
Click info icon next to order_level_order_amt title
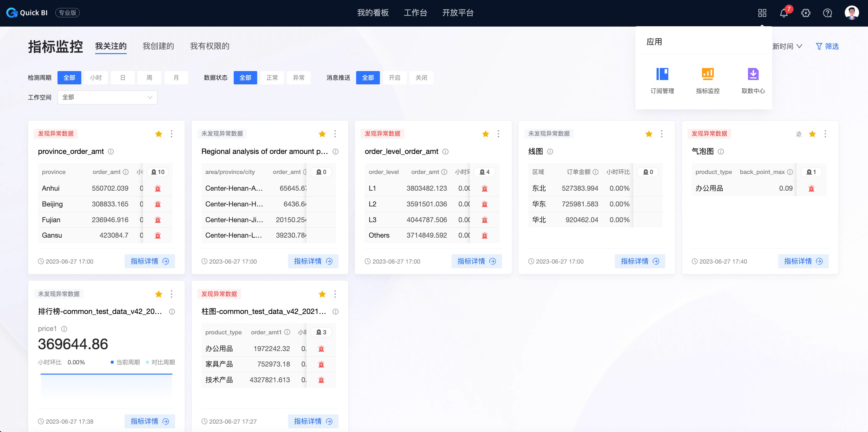point(445,152)
